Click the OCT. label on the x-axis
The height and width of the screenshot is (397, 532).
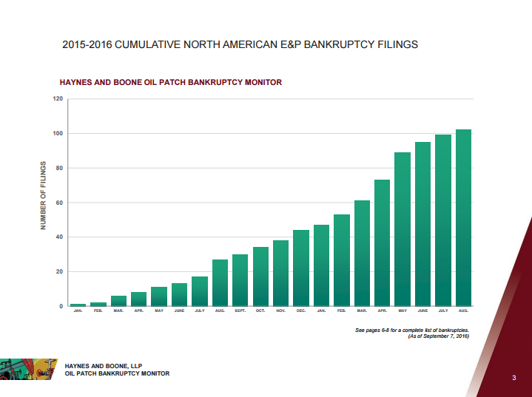point(260,311)
